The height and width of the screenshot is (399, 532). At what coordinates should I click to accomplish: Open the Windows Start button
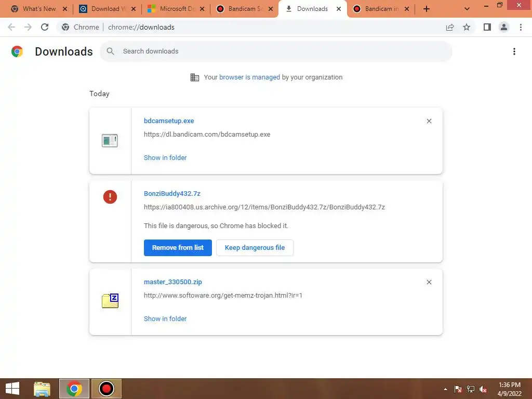[12, 389]
